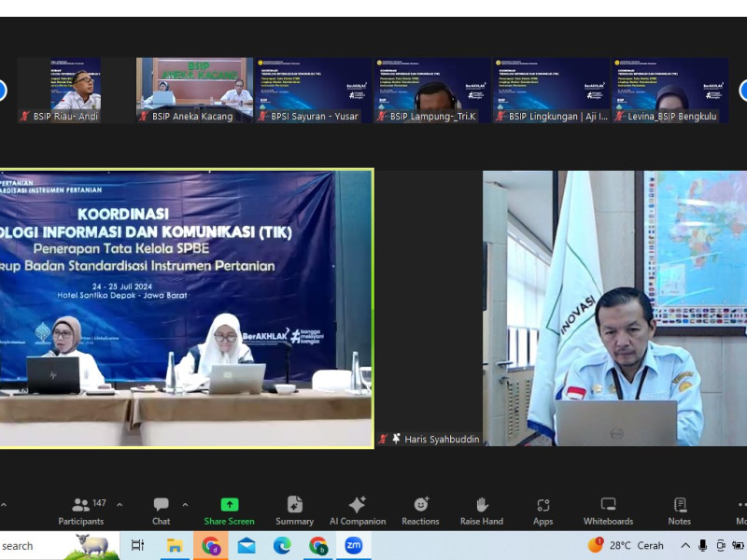Launch AI Companion
Viewport: 747px width, 560px height.
[357, 510]
